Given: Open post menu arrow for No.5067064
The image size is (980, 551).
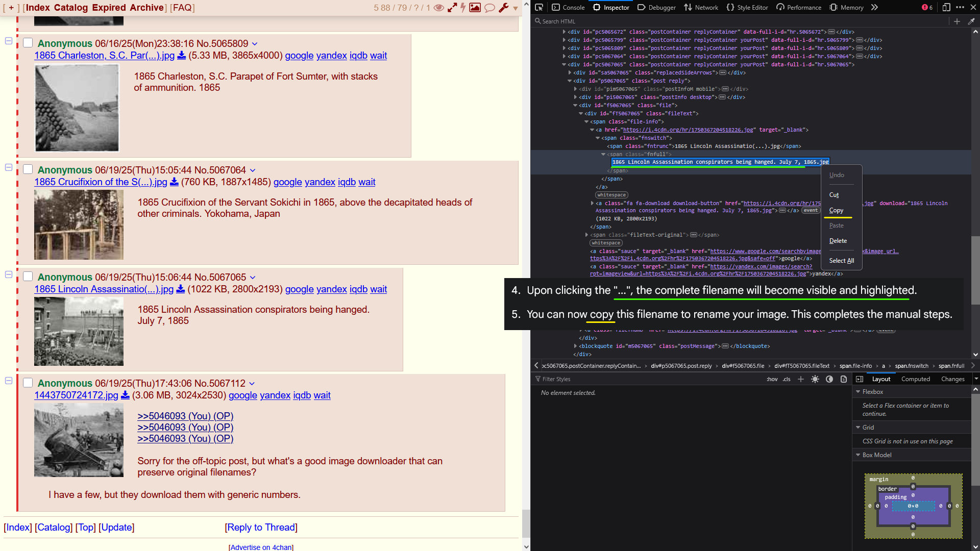Looking at the screenshot, I should [252, 170].
